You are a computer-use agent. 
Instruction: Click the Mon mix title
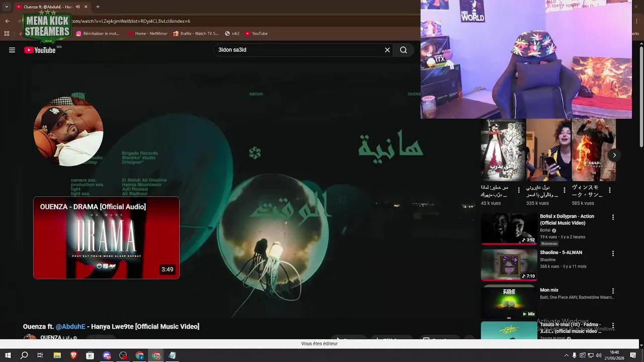tap(549, 290)
